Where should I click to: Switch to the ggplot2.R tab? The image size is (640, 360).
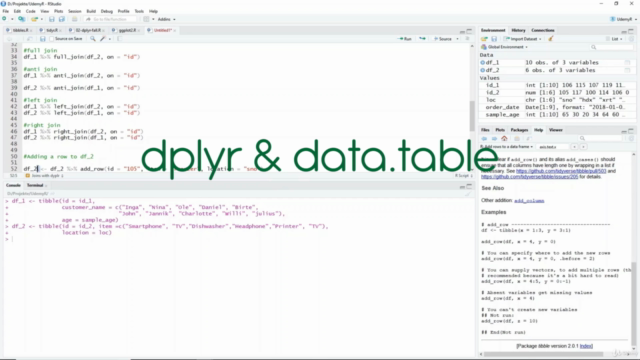point(127,30)
